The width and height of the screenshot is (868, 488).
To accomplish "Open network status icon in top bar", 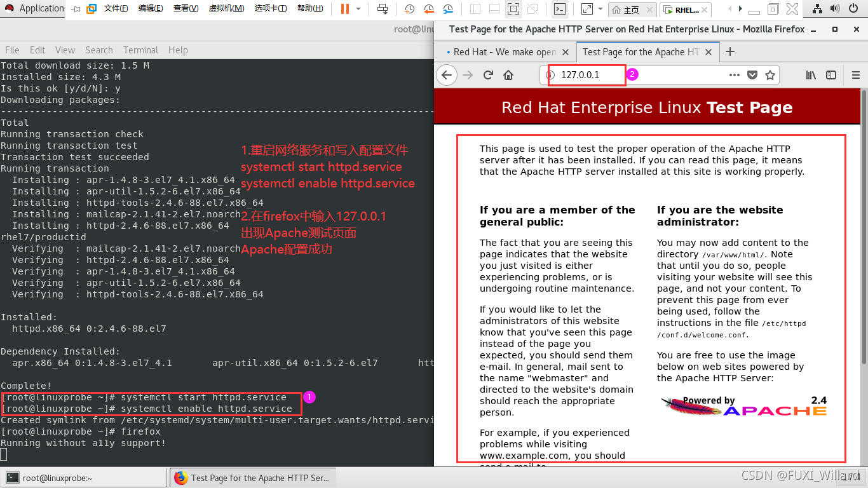I will coord(817,8).
